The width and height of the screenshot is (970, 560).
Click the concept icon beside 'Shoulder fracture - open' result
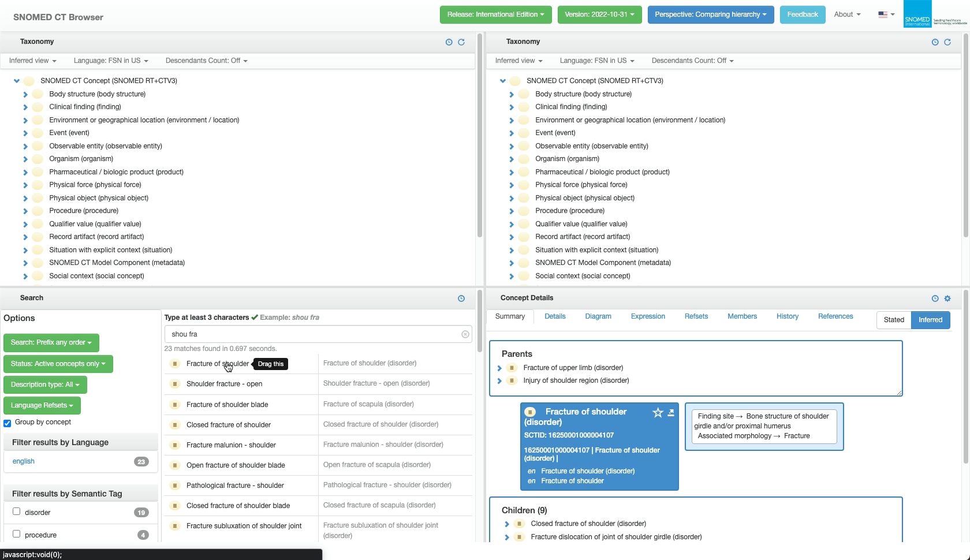(x=175, y=384)
